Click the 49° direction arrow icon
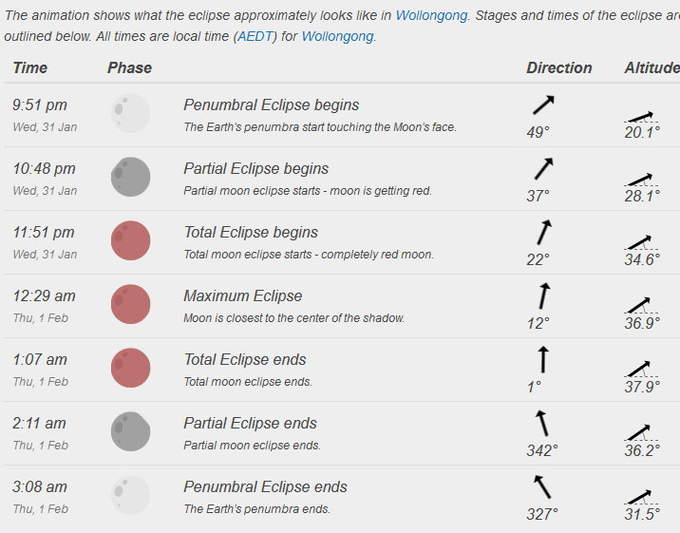680x533 pixels. point(543,105)
